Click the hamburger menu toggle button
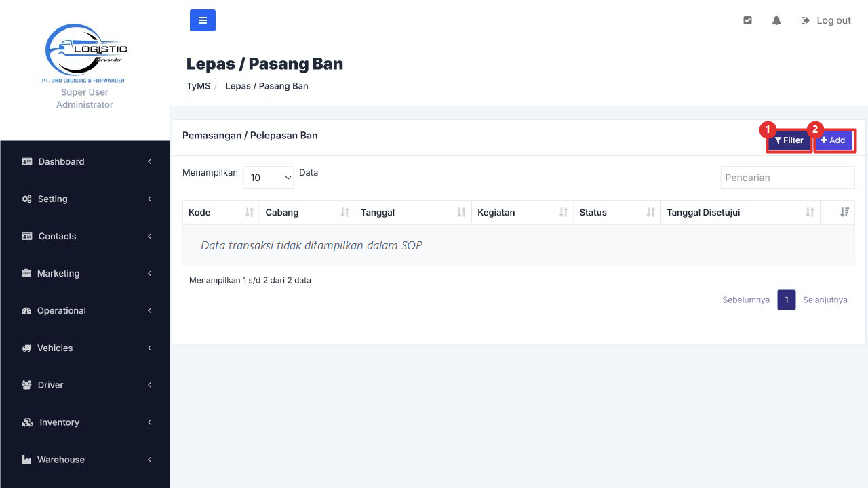Viewport: 868px width, 488px height. click(203, 20)
